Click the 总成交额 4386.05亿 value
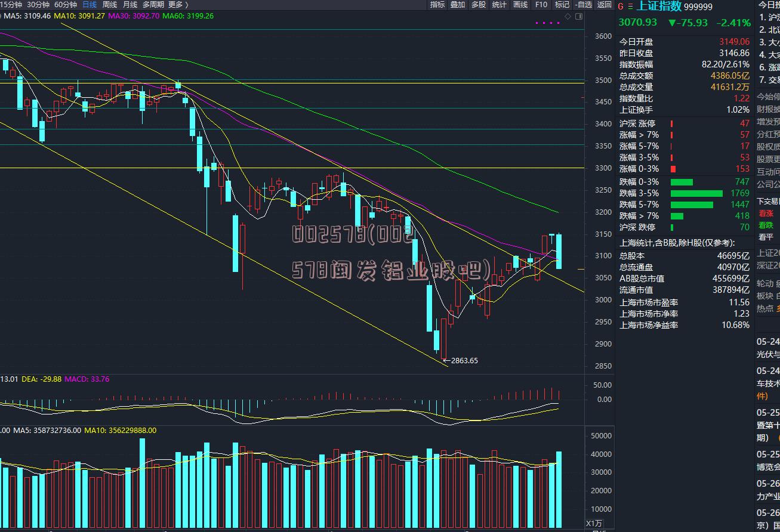 coord(730,76)
